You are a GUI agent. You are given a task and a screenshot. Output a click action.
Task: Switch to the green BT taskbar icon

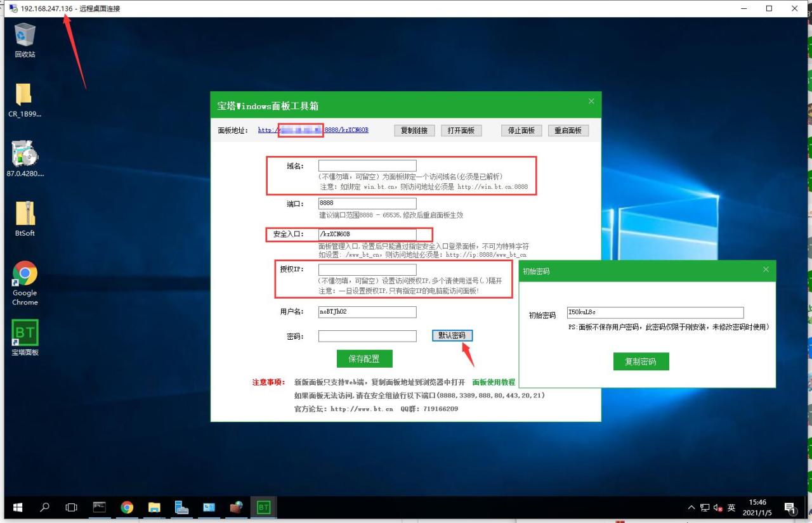point(263,507)
